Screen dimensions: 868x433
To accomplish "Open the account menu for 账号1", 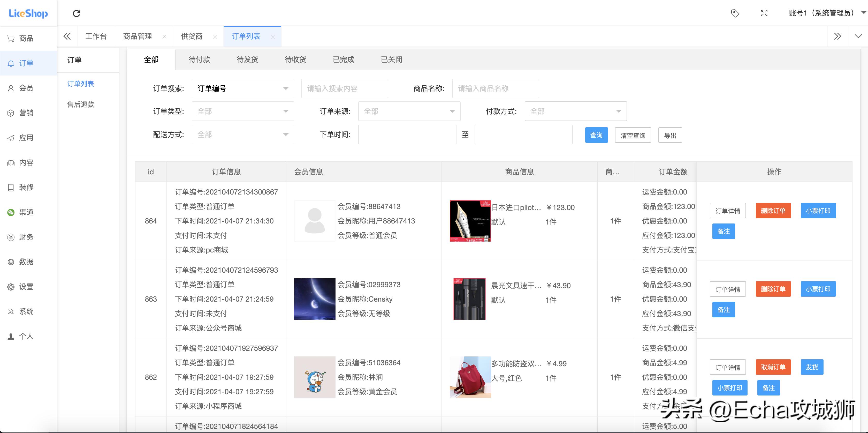I will pos(822,13).
